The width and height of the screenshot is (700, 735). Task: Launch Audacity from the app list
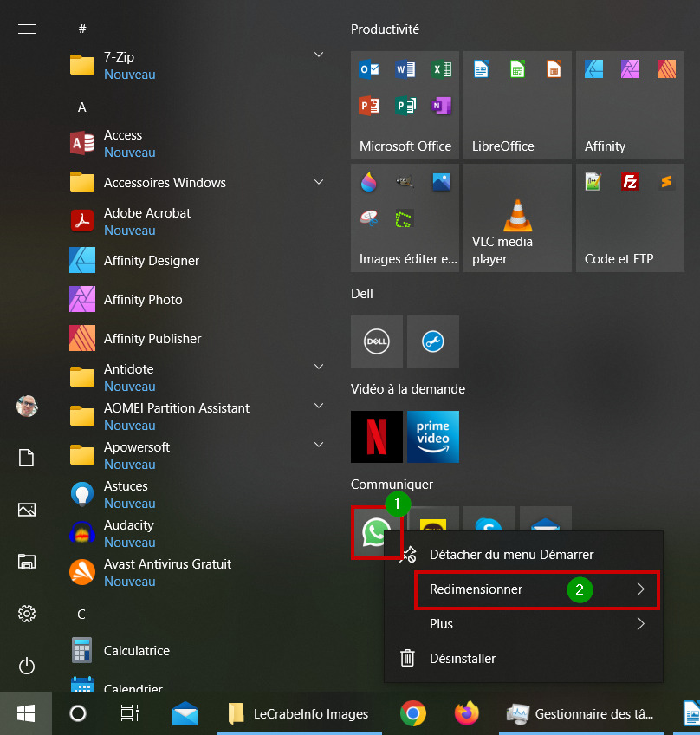197,533
